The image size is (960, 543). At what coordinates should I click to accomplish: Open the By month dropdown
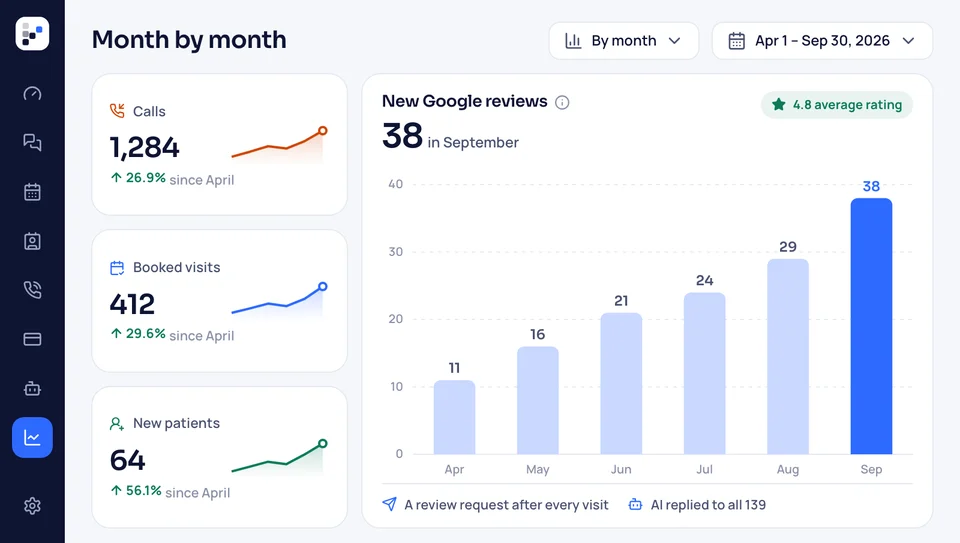pos(624,41)
